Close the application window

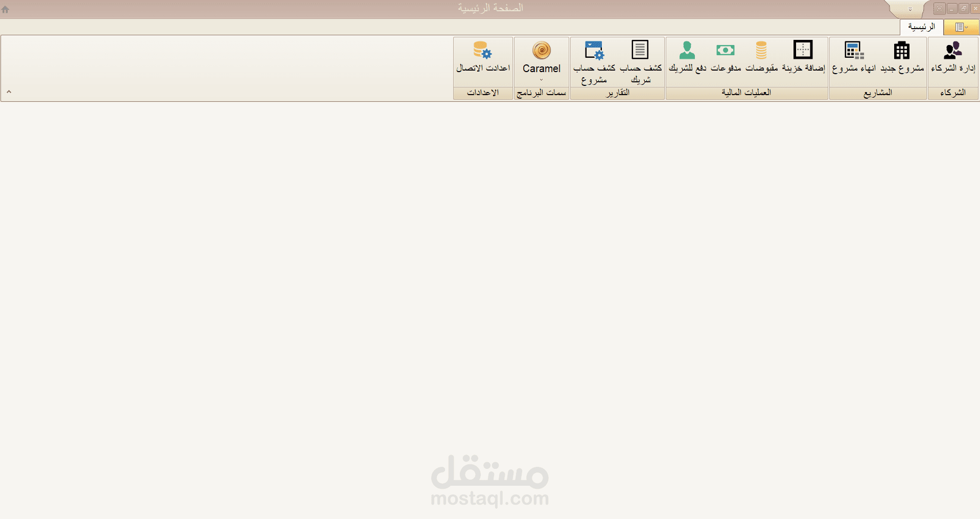click(x=974, y=9)
